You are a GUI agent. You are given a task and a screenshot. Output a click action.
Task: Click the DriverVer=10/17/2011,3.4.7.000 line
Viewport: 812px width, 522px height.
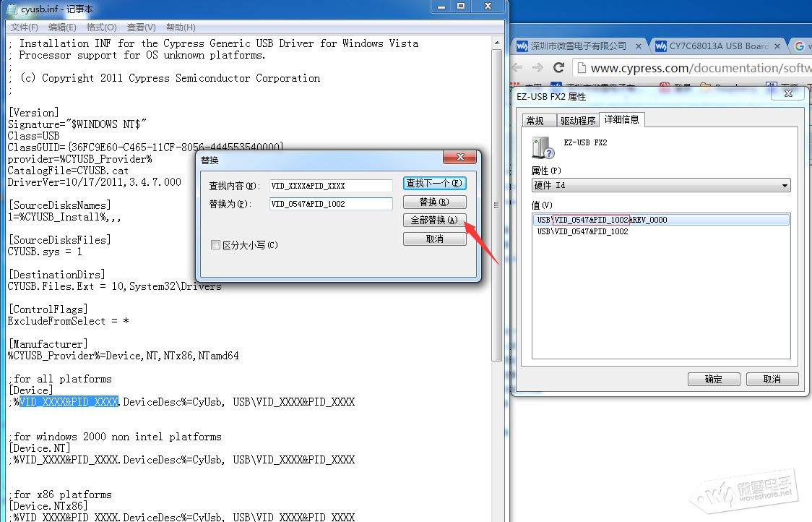point(94,182)
